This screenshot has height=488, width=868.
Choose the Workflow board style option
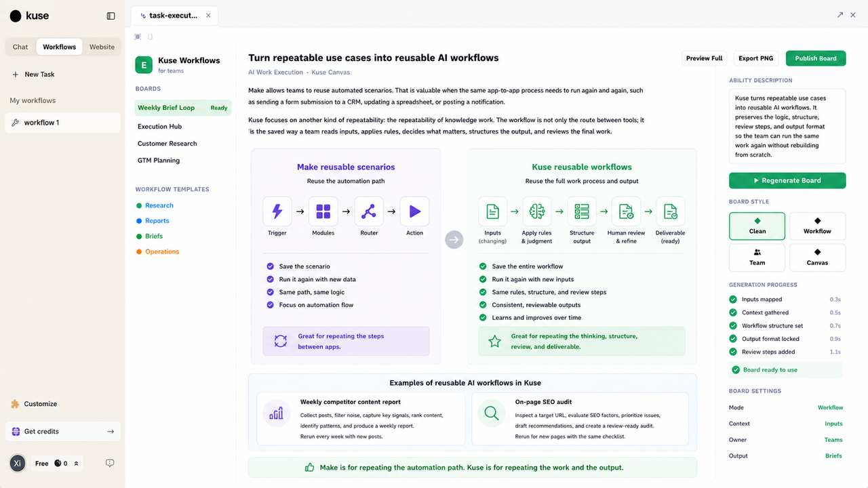(x=817, y=226)
